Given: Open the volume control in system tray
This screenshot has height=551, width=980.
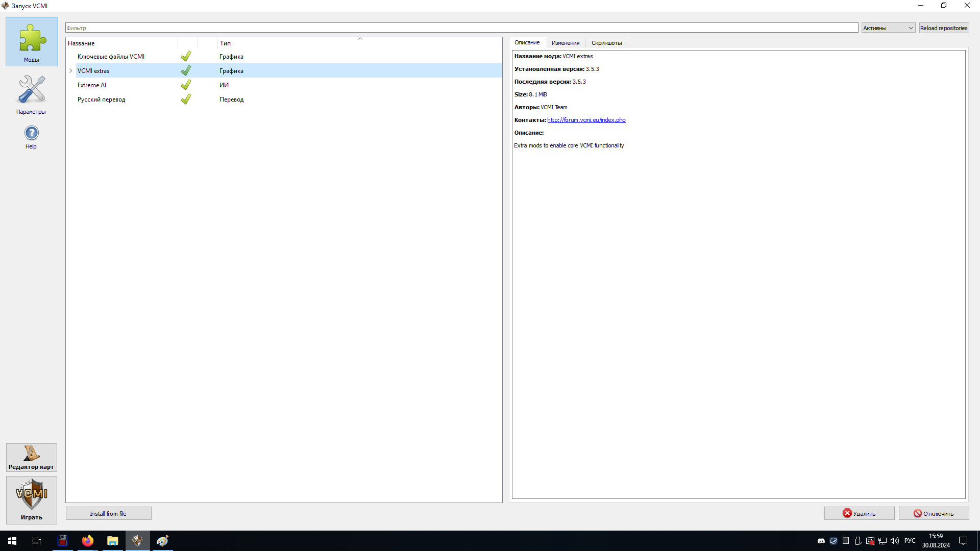Looking at the screenshot, I should (895, 541).
